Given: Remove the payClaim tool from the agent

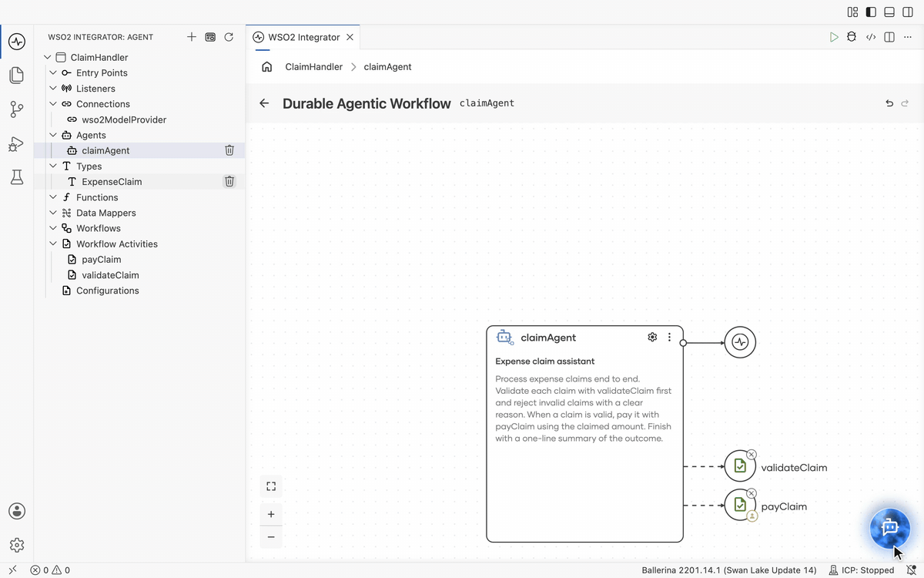Looking at the screenshot, I should click(752, 493).
